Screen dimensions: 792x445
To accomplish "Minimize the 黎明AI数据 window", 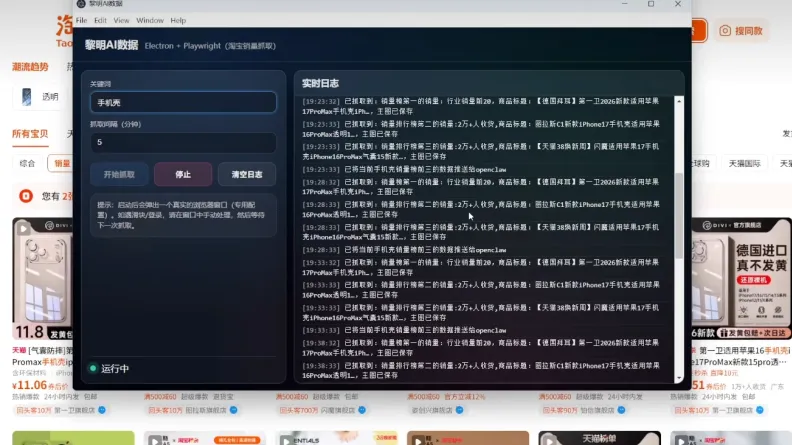I will (624, 4).
